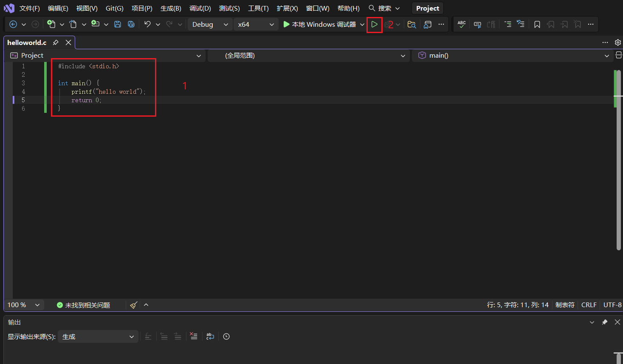Open the Project scope dropdown

(x=105, y=56)
